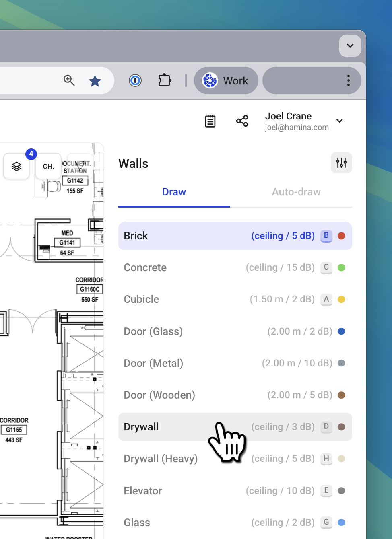Image resolution: width=392 pixels, height=539 pixels.
Task: Open the wall settings sliders icon
Action: click(341, 163)
